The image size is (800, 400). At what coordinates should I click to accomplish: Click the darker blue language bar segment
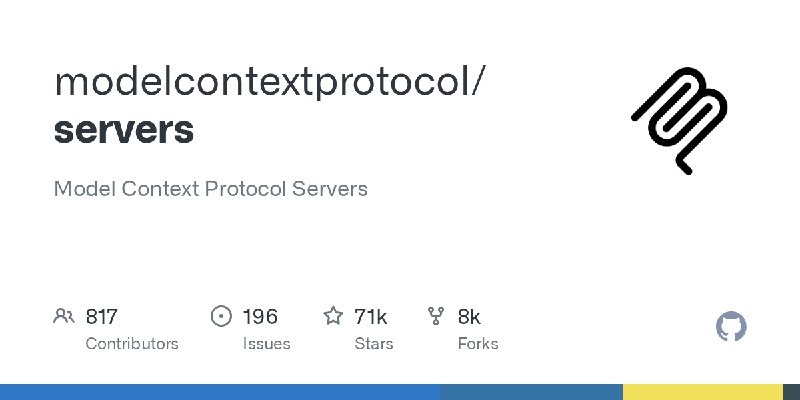coord(531,392)
